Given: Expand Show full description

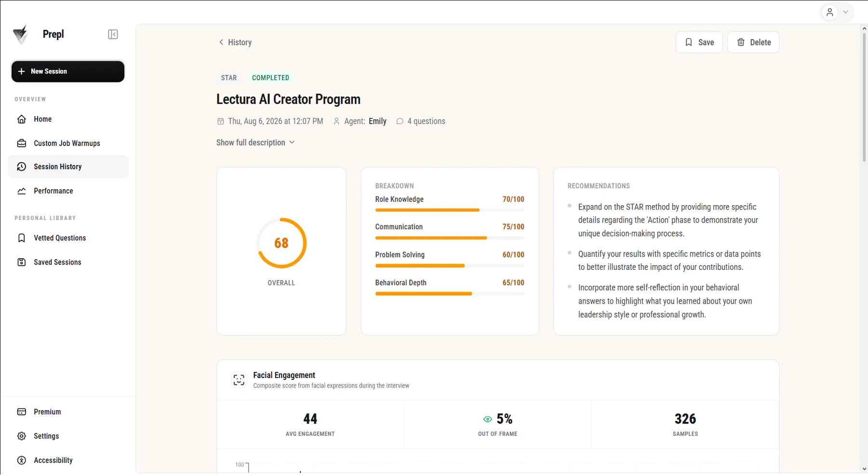Looking at the screenshot, I should [255, 142].
